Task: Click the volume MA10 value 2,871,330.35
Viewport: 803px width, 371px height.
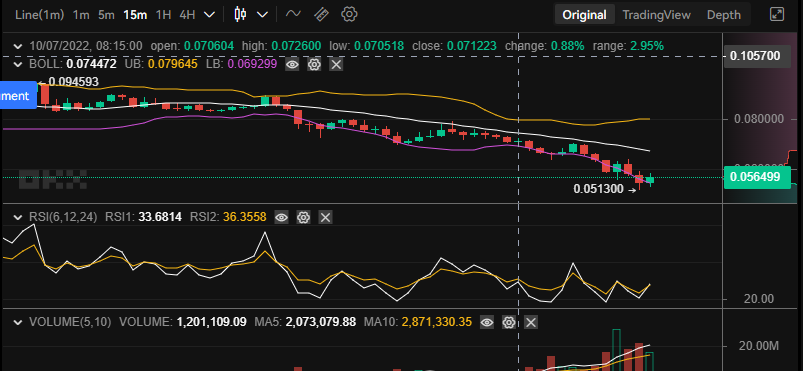Action: point(438,322)
